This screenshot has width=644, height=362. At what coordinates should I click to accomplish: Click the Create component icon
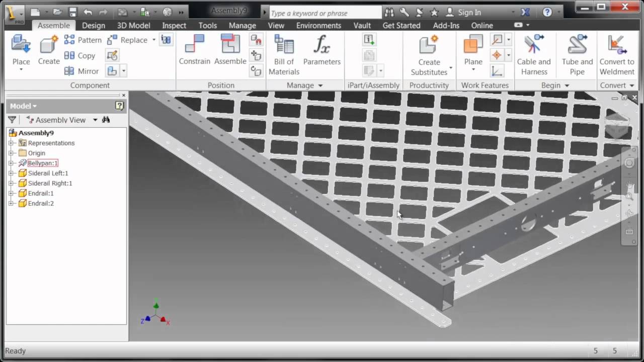(x=49, y=44)
